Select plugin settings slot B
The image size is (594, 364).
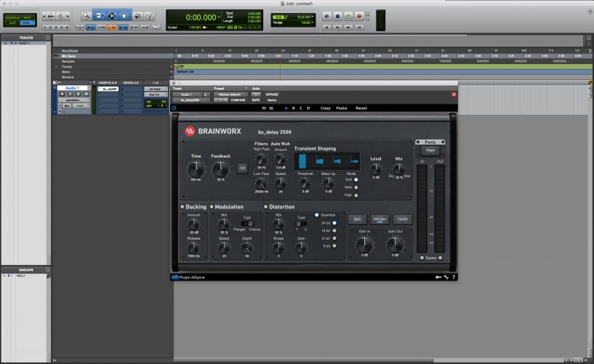pyautogui.click(x=293, y=108)
